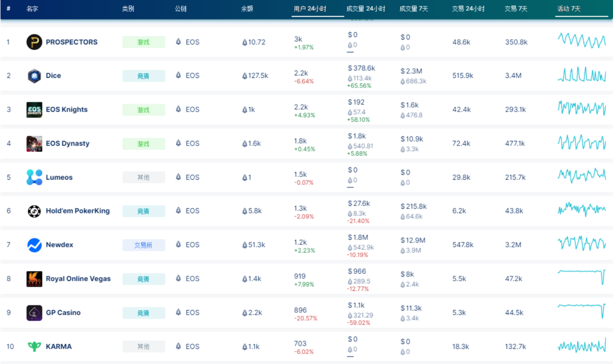Click EOS chain icon in Hold'em PokerKing row
The height and width of the screenshot is (364, 613).
tap(178, 211)
